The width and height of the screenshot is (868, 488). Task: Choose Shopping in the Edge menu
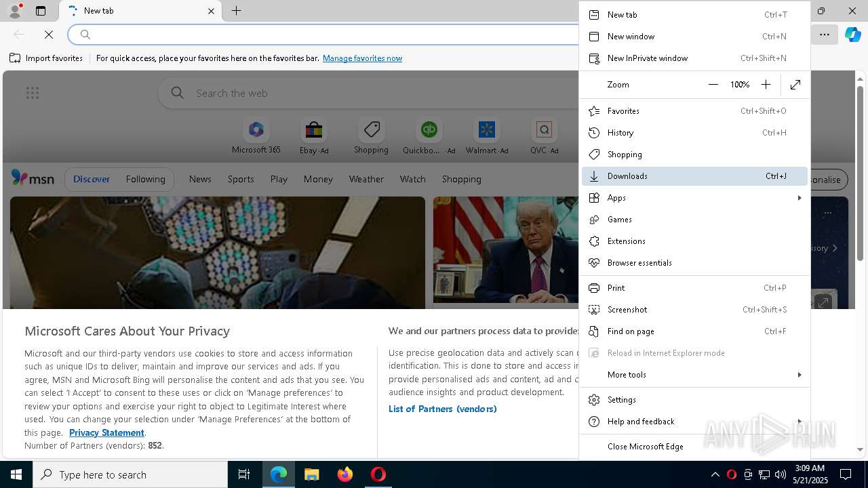[x=694, y=155]
